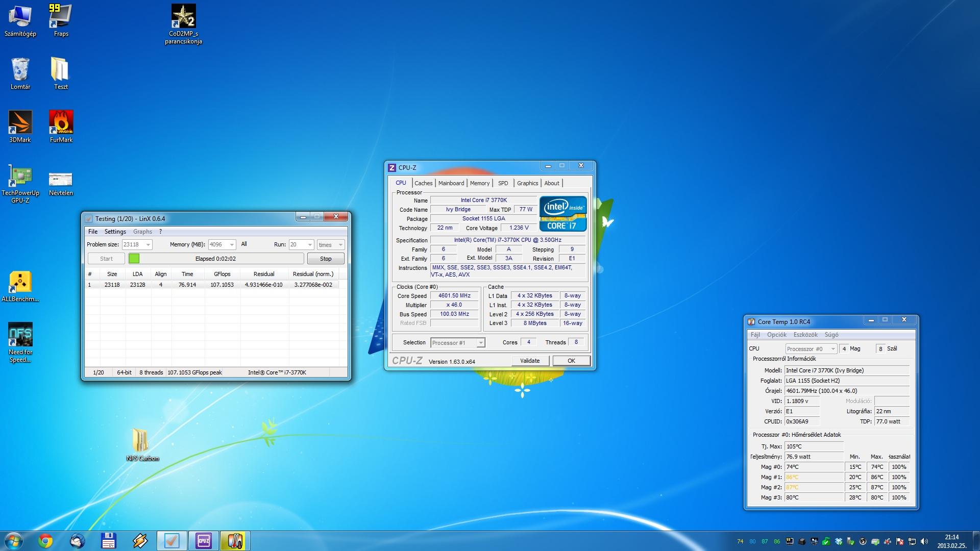
Task: Expand the Problem size dropdown in LinX
Action: click(x=148, y=245)
